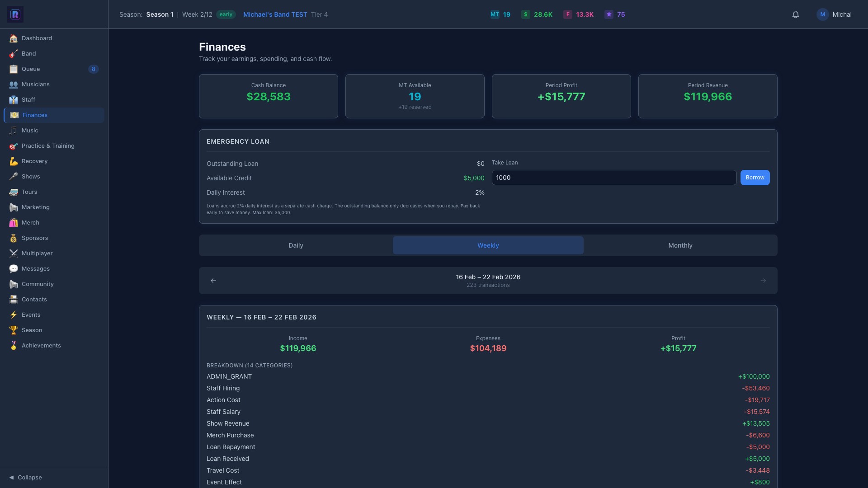Open Shows via microphone icon
Screen dimensions: 868x488
point(14,177)
